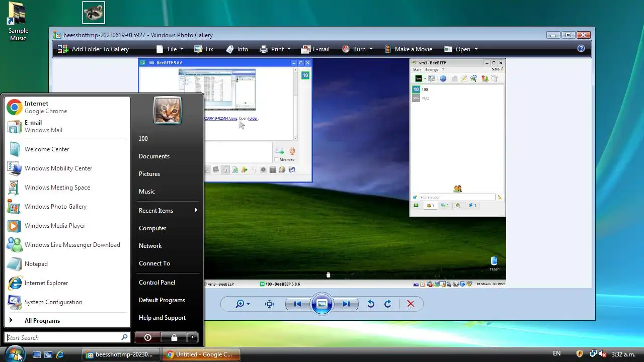Open Computer from Start menu
Screen dimensions: 644x362
pos(167,228)
